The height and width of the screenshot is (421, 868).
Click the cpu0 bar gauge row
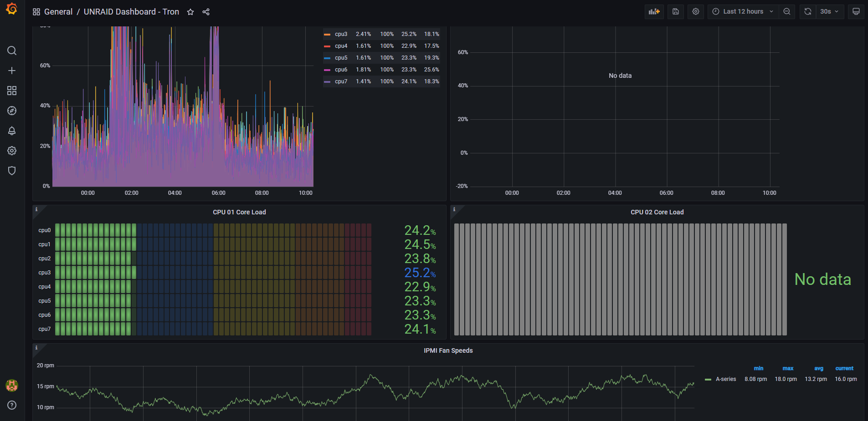click(x=213, y=230)
